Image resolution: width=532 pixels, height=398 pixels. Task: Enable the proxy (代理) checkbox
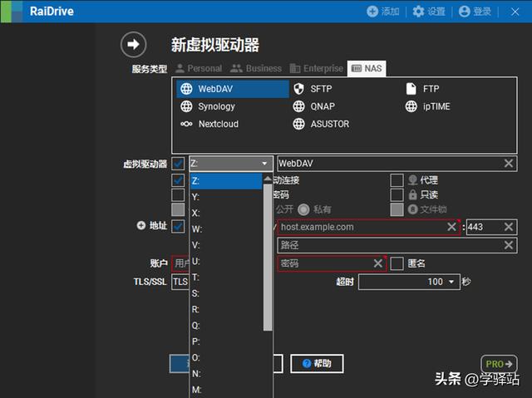[x=397, y=180]
